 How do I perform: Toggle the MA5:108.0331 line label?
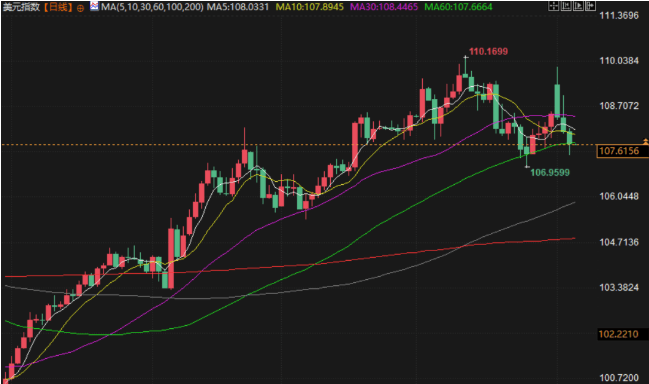pyautogui.click(x=238, y=7)
